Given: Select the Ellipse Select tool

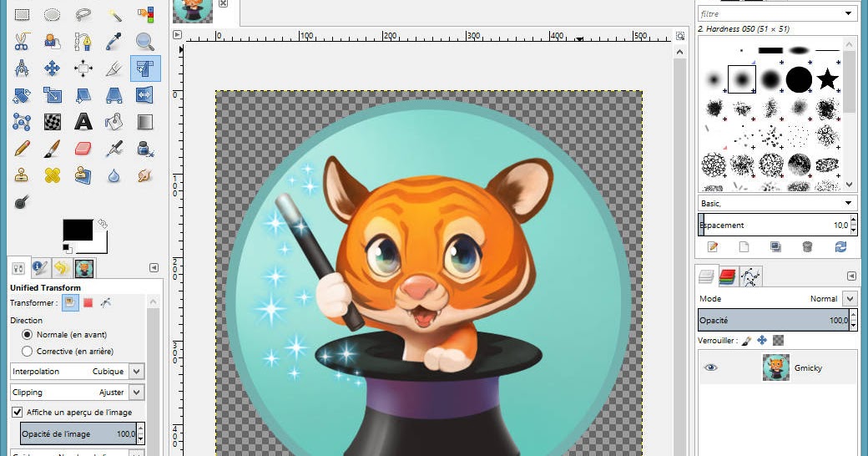Looking at the screenshot, I should coord(52,14).
